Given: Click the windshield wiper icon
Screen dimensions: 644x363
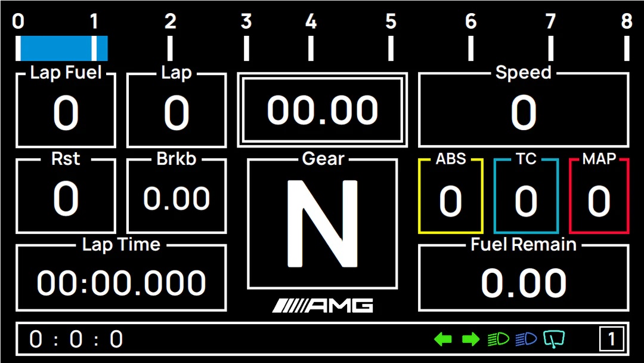Looking at the screenshot, I should 554,339.
